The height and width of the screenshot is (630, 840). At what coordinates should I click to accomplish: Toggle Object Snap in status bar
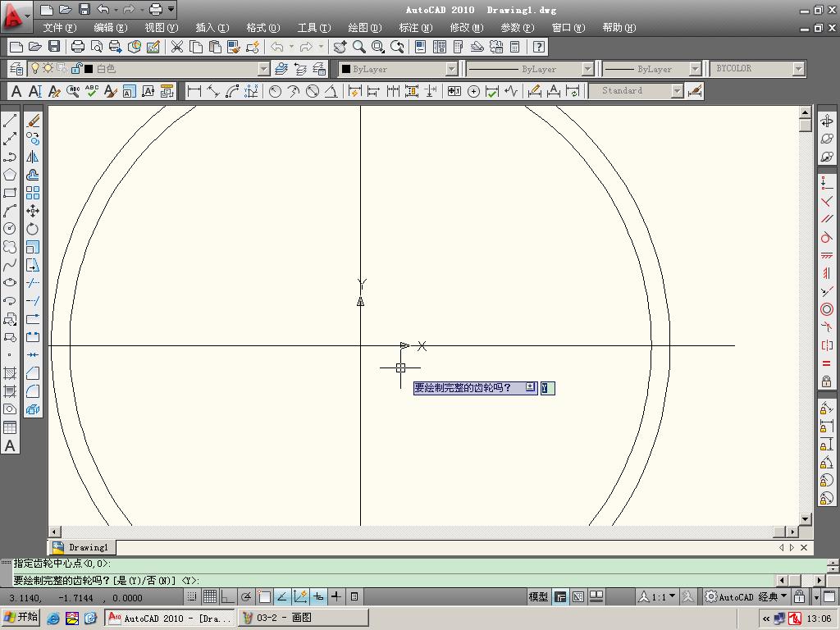[264, 596]
